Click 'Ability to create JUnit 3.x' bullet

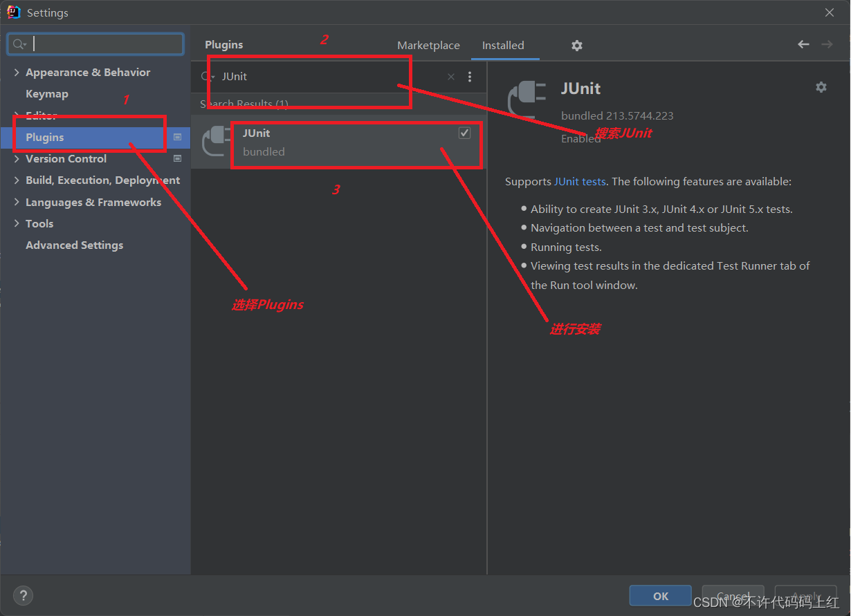[661, 209]
